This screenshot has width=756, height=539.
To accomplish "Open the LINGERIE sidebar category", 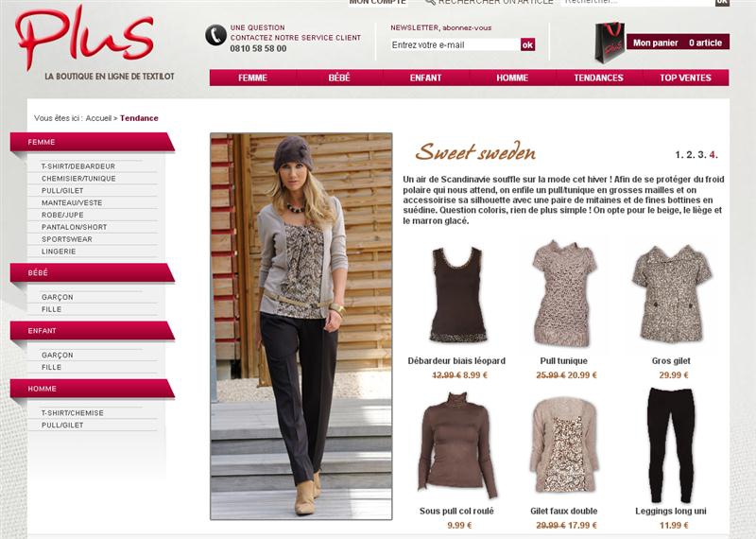I will coord(59,252).
